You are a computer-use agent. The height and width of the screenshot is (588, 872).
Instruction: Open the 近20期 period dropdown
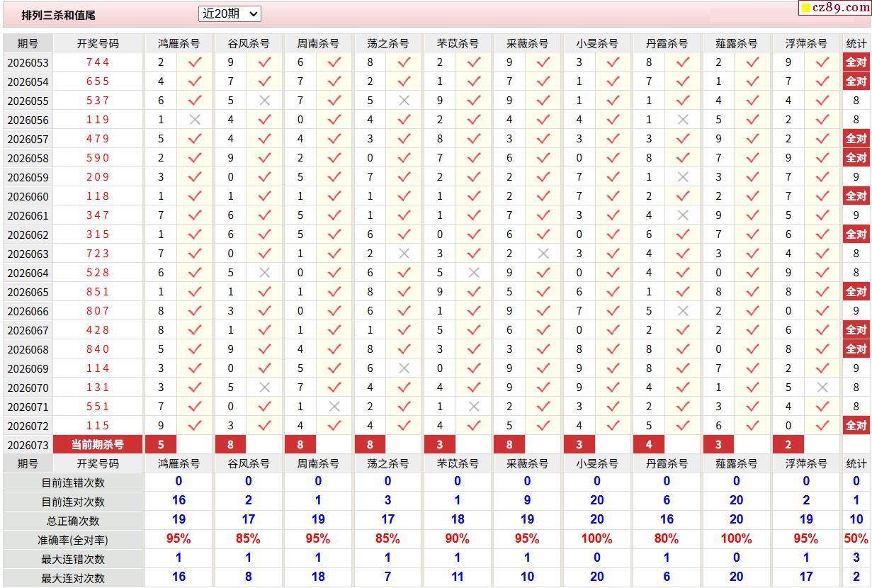tap(230, 13)
